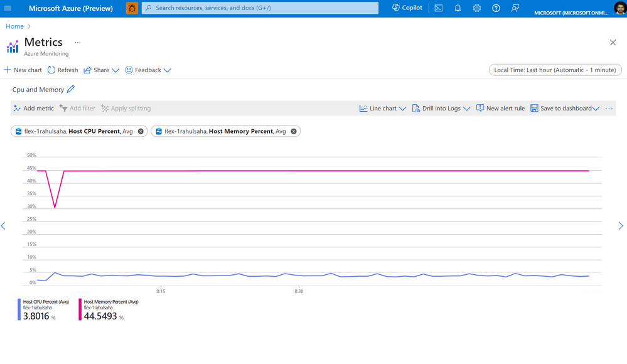
Task: Click Host CPU Percent legend color bar
Action: tap(19, 309)
